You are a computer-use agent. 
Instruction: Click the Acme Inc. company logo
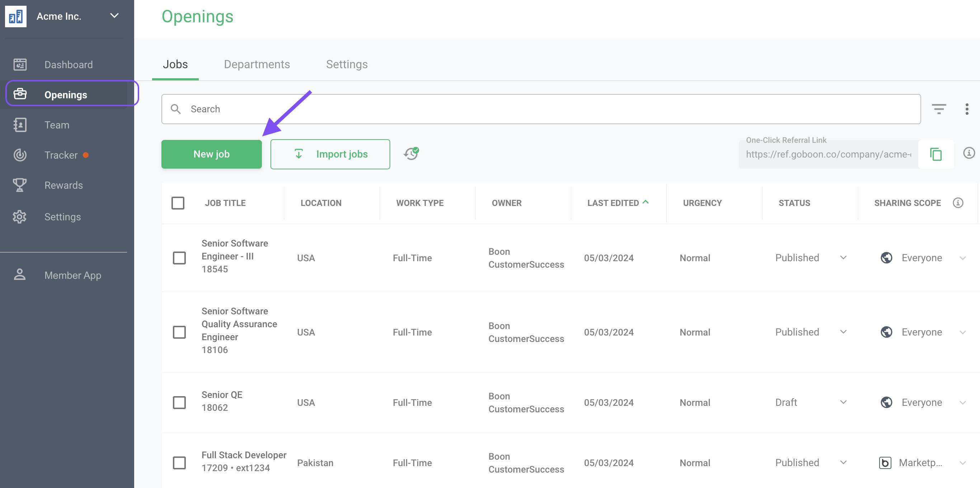pyautogui.click(x=15, y=17)
